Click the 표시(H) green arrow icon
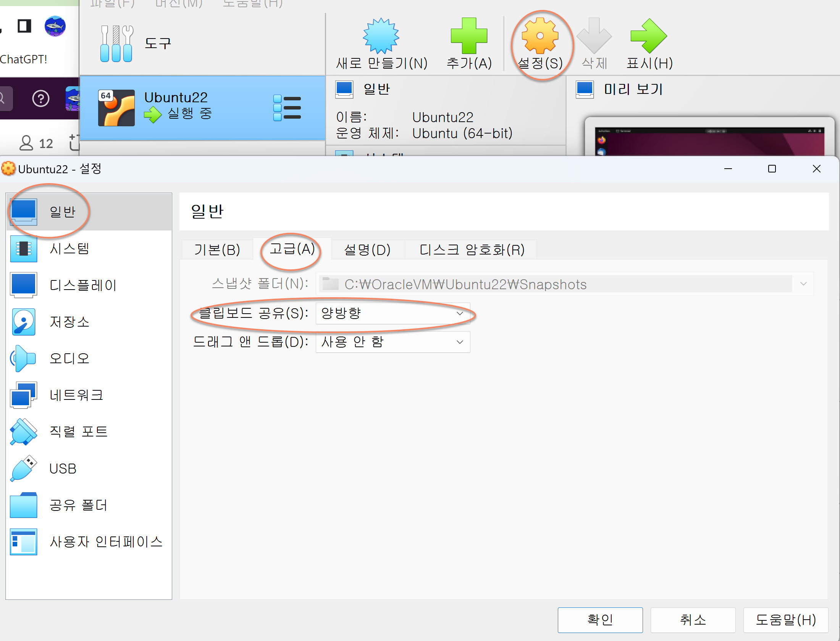This screenshot has width=840, height=641. (x=649, y=36)
